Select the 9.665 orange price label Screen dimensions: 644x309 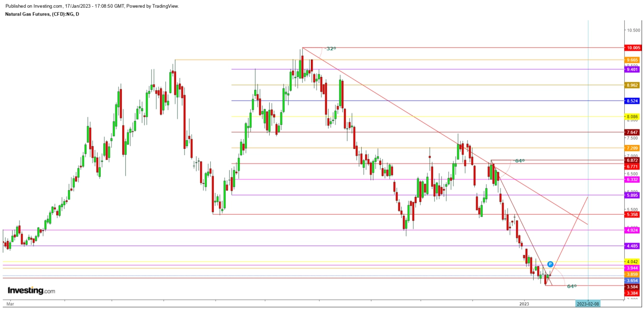pyautogui.click(x=633, y=60)
